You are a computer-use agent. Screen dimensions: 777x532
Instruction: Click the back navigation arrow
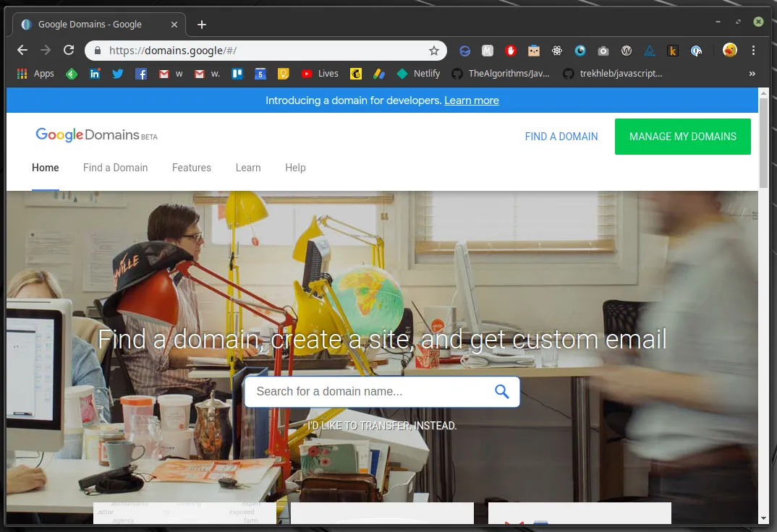point(22,50)
